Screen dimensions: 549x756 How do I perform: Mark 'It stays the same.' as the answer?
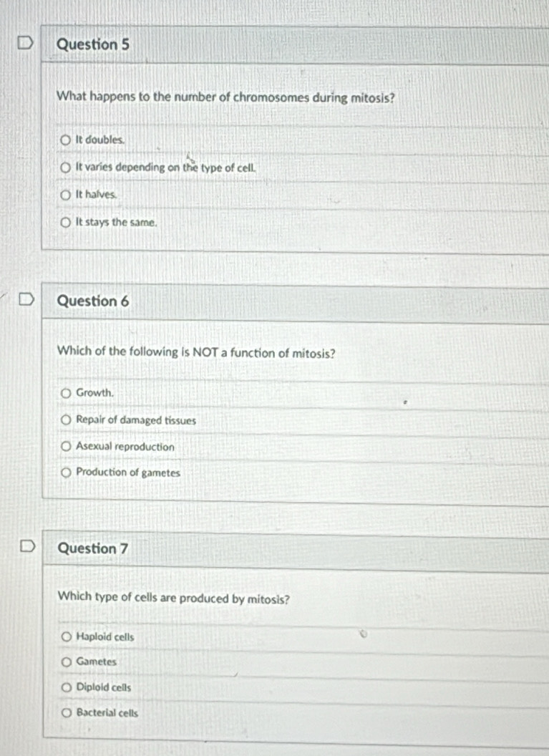coord(66,222)
